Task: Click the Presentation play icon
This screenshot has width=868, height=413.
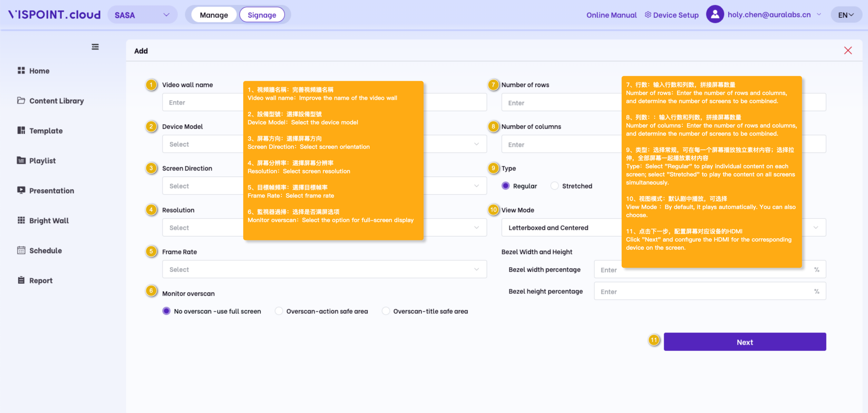Action: (x=21, y=190)
